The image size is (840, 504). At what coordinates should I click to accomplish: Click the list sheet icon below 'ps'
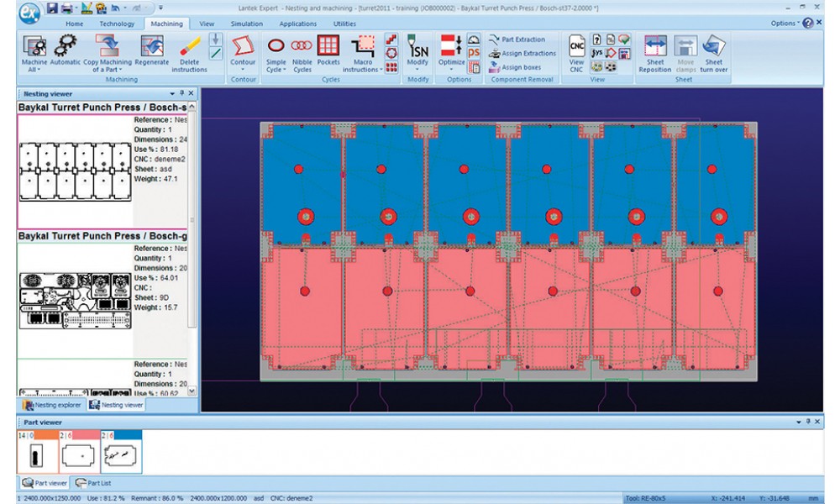(x=474, y=67)
